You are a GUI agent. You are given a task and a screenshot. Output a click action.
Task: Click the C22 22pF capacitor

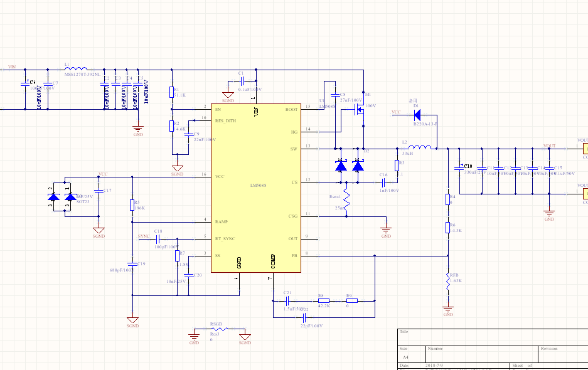click(304, 318)
